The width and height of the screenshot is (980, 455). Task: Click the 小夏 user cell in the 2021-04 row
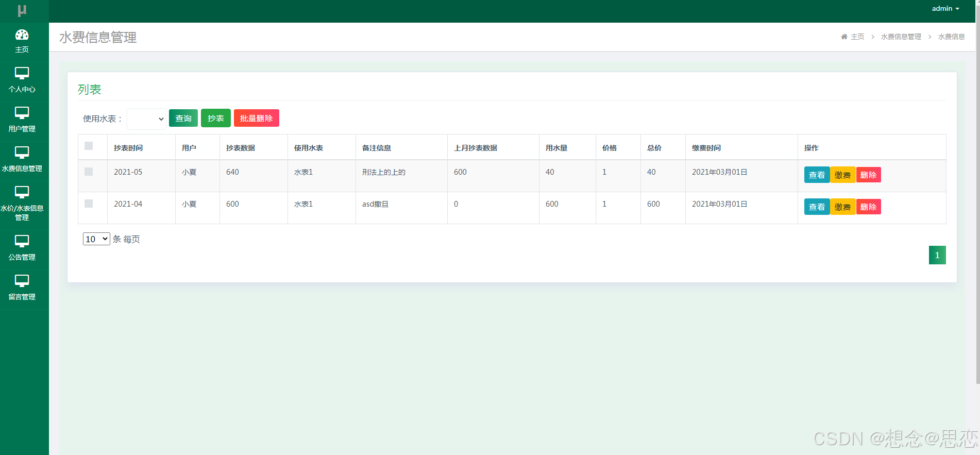(x=189, y=204)
